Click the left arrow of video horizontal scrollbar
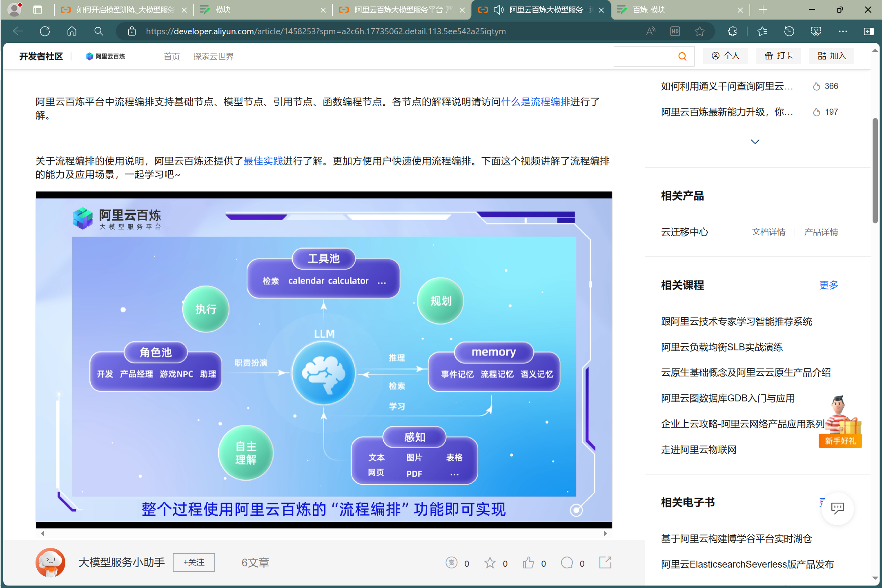This screenshot has height=588, width=882. 42,533
